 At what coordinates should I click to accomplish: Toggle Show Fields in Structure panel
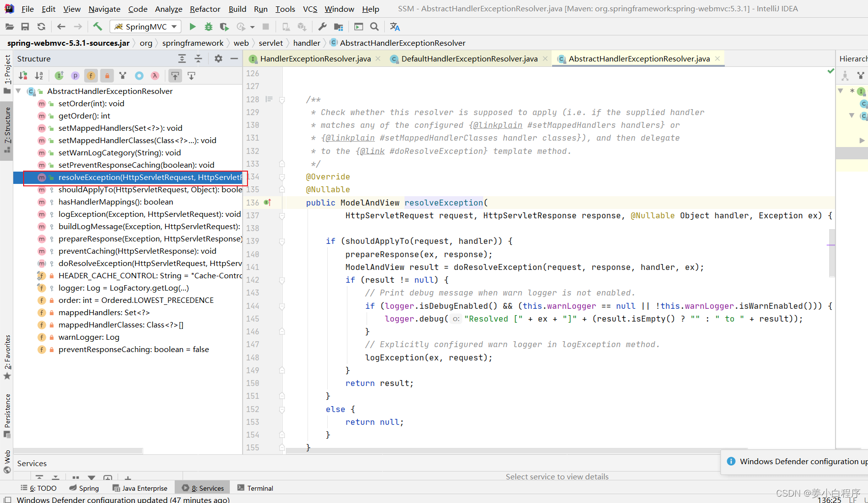coord(91,76)
